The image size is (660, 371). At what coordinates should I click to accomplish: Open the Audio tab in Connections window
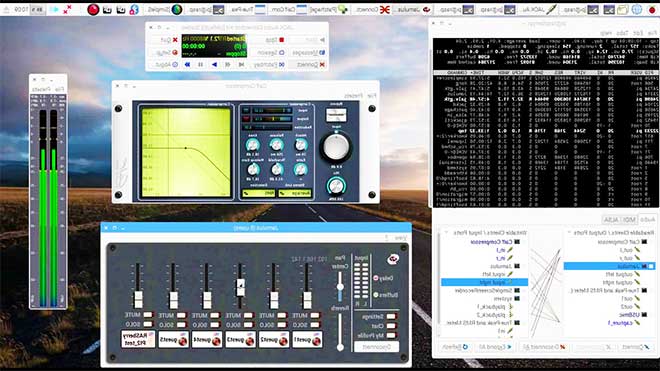[x=647, y=220]
